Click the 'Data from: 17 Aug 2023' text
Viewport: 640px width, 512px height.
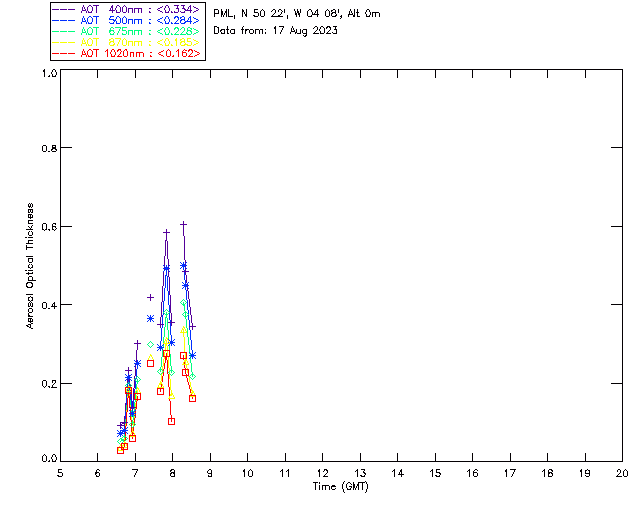click(x=276, y=31)
